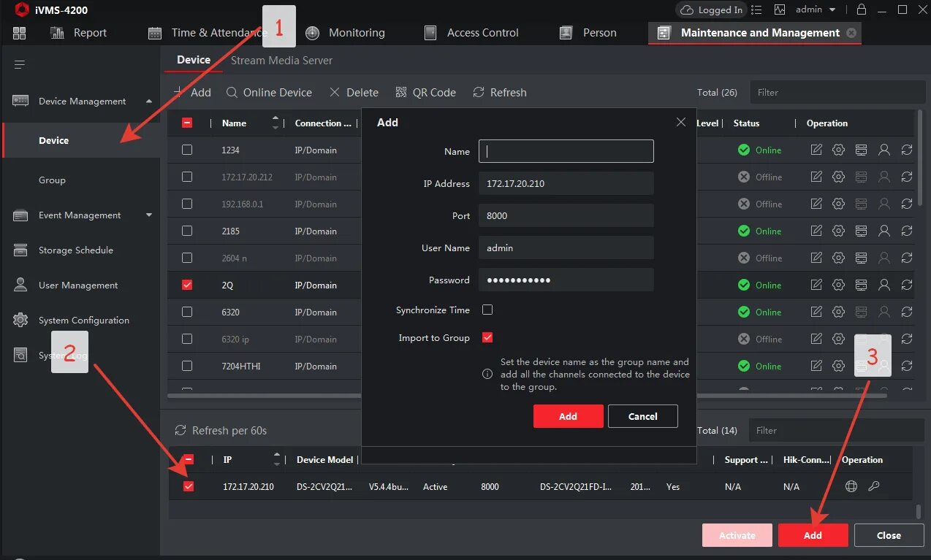Viewport: 931px width, 560px height.
Task: Open the task list icon beside Logged In
Action: 756,9
